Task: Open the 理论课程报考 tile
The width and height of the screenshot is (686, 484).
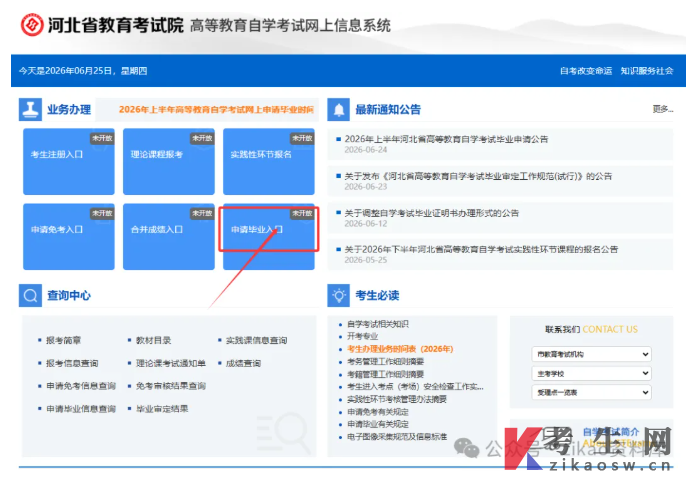Action: click(x=169, y=161)
